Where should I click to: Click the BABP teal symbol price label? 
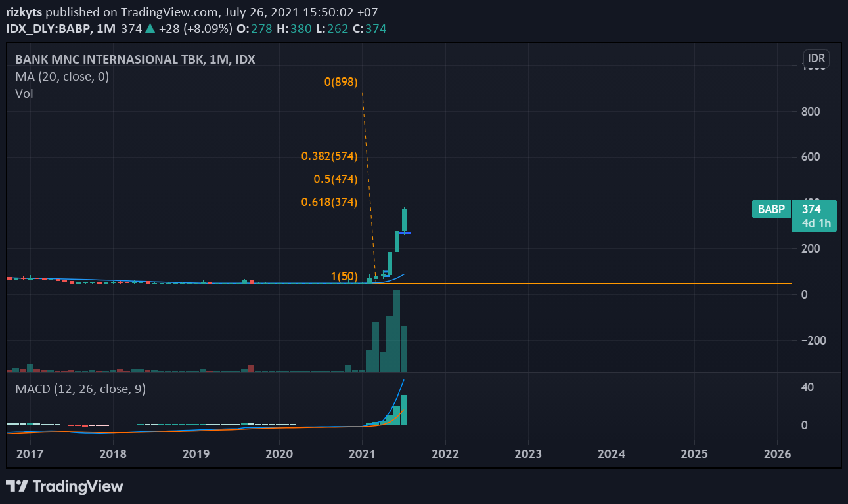point(770,209)
